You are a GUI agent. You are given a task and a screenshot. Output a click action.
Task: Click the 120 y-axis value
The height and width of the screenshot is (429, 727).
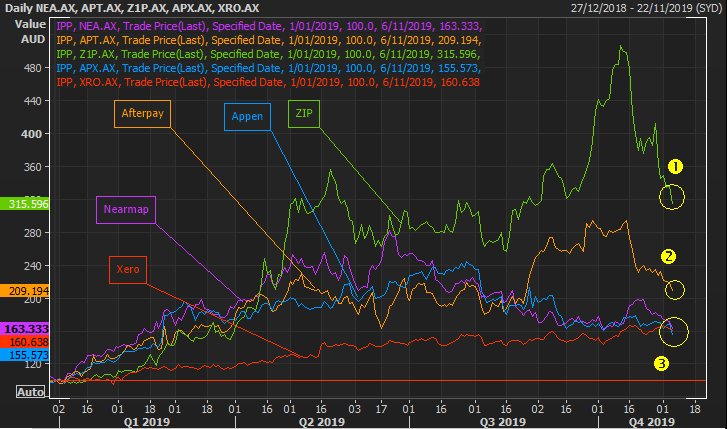32,365
